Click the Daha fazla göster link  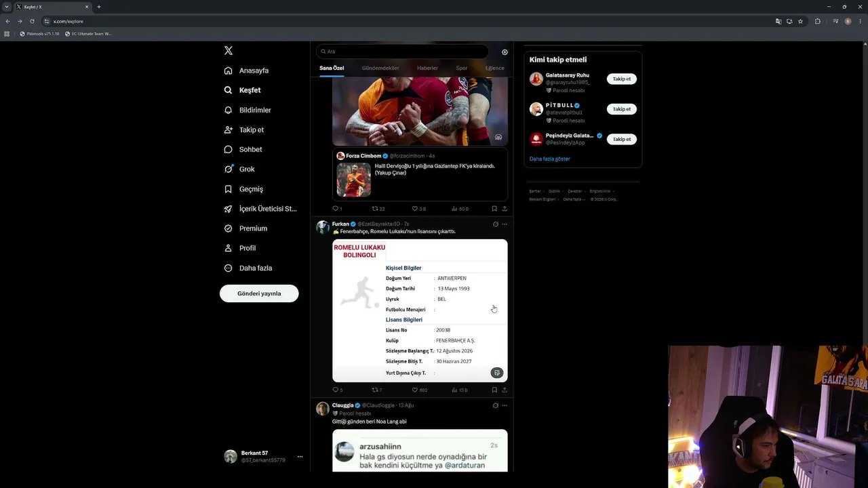coord(550,159)
